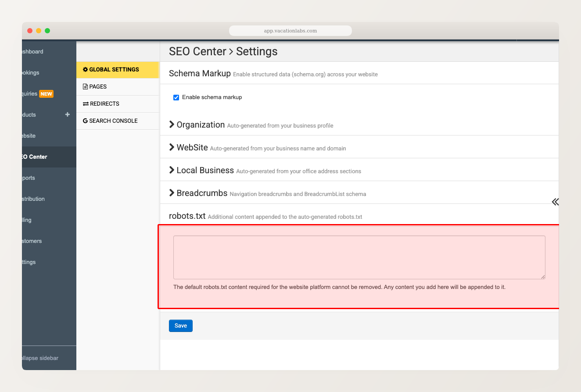Image resolution: width=581 pixels, height=392 pixels.
Task: Open Billing in sidebar
Action: (49, 220)
